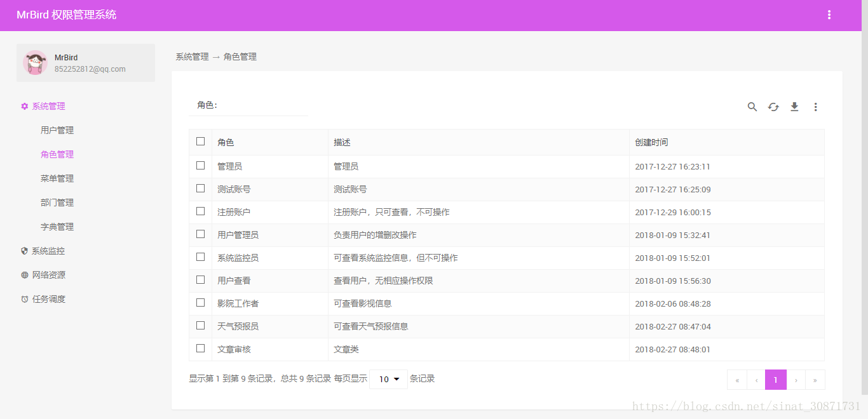Check the box for 管理员 row

(x=200, y=165)
